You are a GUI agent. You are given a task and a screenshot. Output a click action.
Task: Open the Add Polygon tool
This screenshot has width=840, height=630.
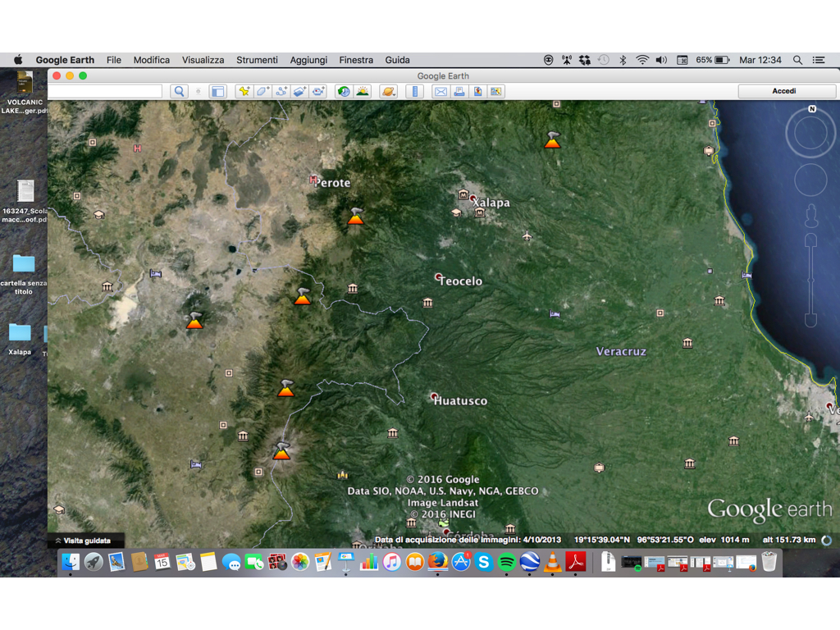point(262,91)
